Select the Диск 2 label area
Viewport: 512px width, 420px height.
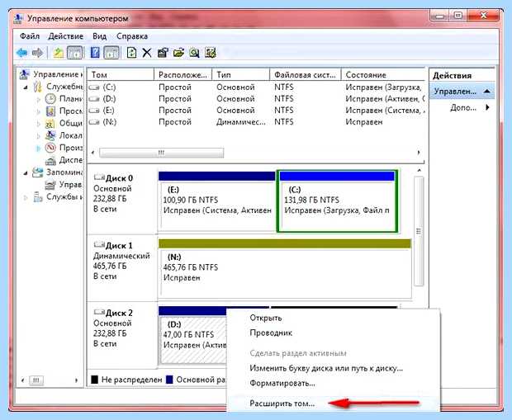pyautogui.click(x=122, y=335)
